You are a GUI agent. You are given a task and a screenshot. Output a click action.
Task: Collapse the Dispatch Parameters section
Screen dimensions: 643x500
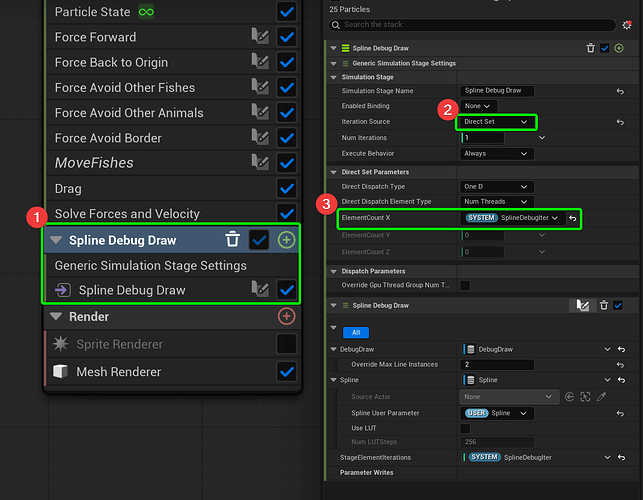pos(333,271)
